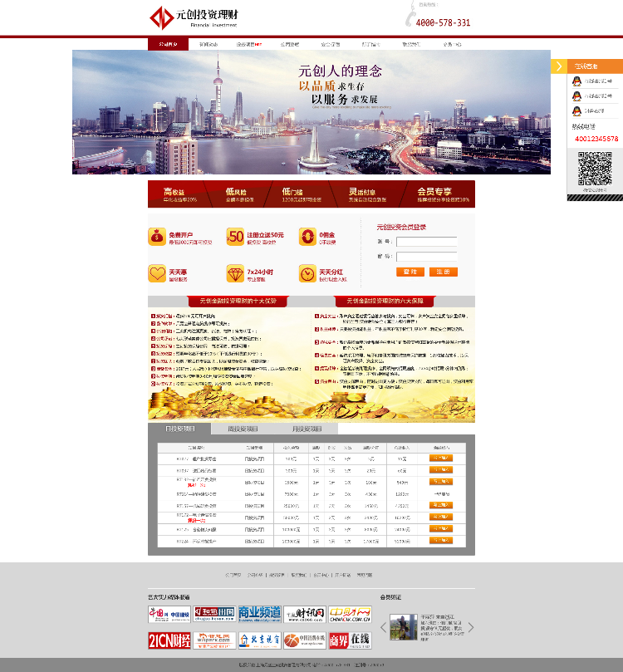Show previous member testimonial with left arrow
The image size is (623, 672).
coord(384,627)
